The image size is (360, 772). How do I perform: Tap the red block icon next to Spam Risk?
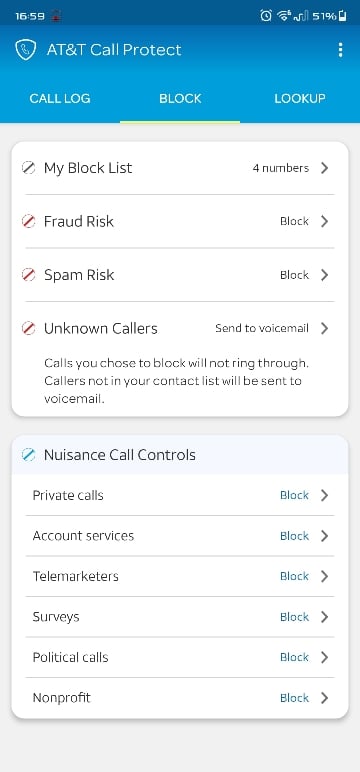point(29,275)
